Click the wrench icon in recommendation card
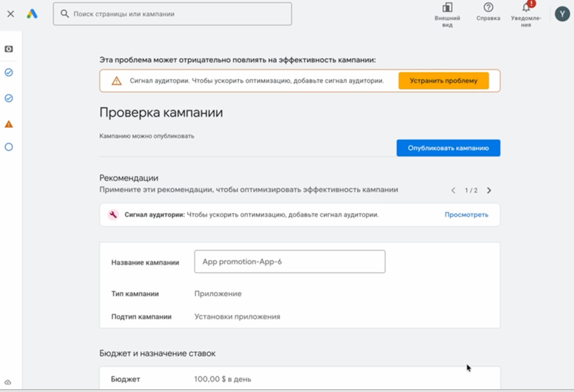574x392 pixels. (x=113, y=215)
